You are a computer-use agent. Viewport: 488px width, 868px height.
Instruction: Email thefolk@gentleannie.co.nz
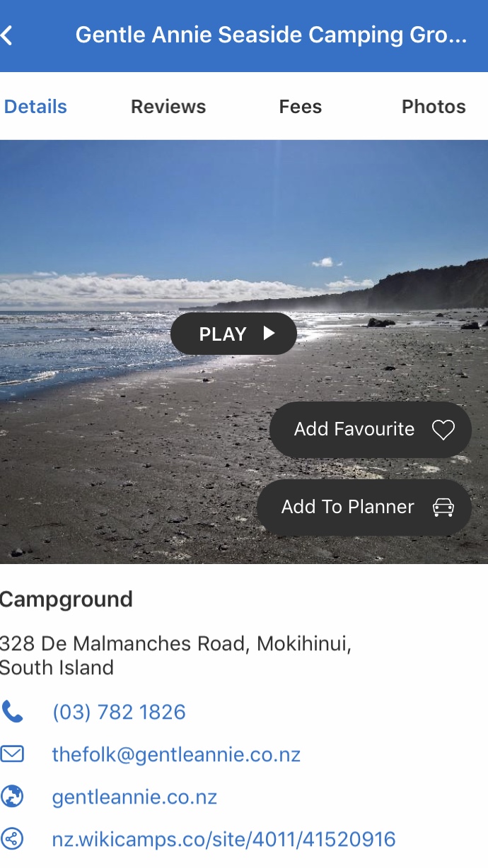click(x=176, y=754)
